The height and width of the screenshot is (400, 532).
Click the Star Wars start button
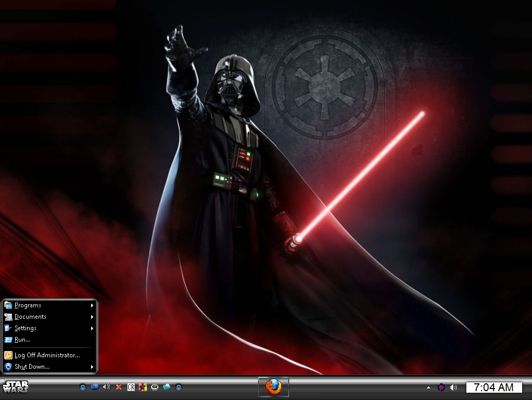16,386
